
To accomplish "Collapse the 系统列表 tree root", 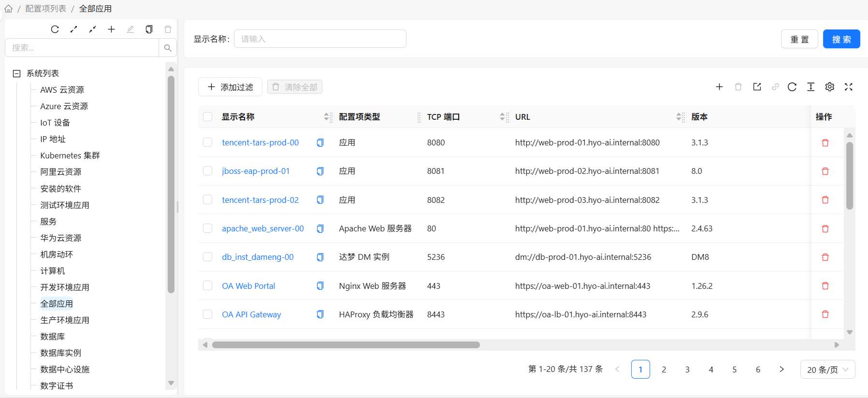I will point(16,73).
